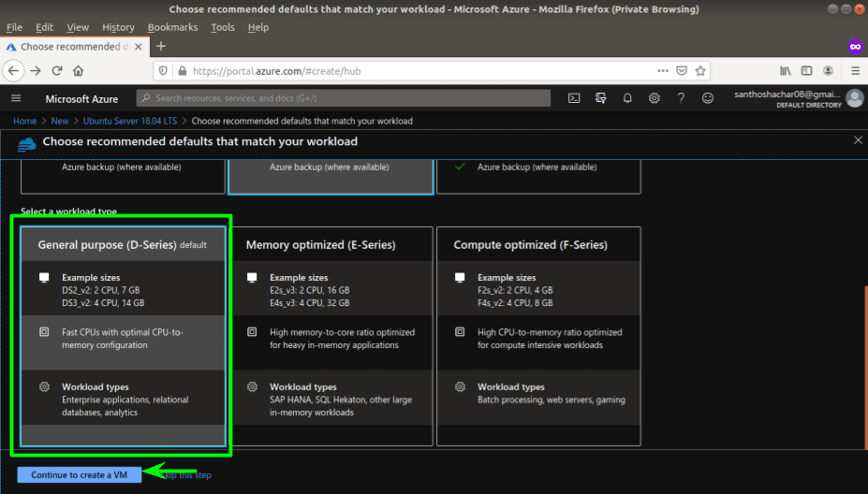This screenshot has width=868, height=494.
Task: Click the Azure search resources box
Action: point(344,98)
